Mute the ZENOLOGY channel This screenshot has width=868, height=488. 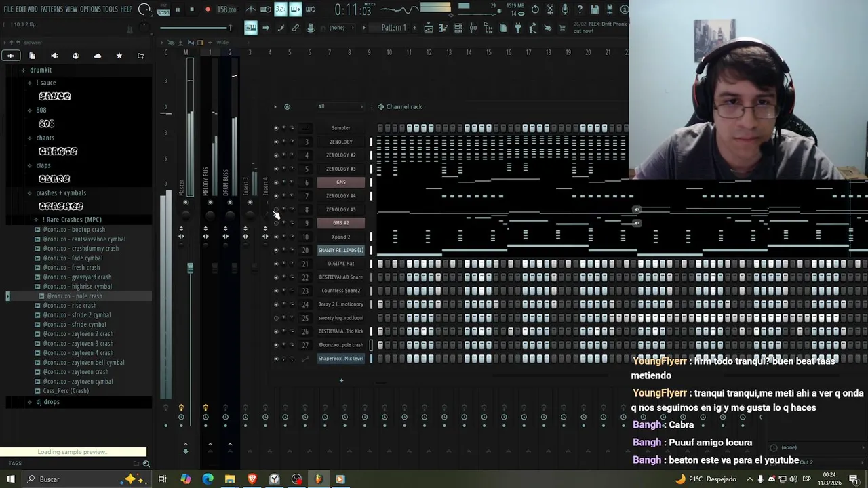pyautogui.click(x=276, y=142)
